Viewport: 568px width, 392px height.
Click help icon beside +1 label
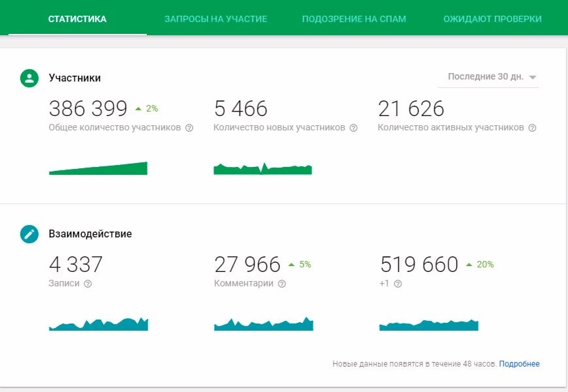click(x=398, y=284)
